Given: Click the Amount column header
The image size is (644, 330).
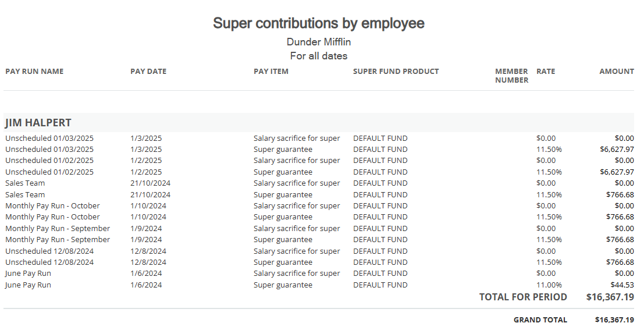Looking at the screenshot, I should point(617,72).
